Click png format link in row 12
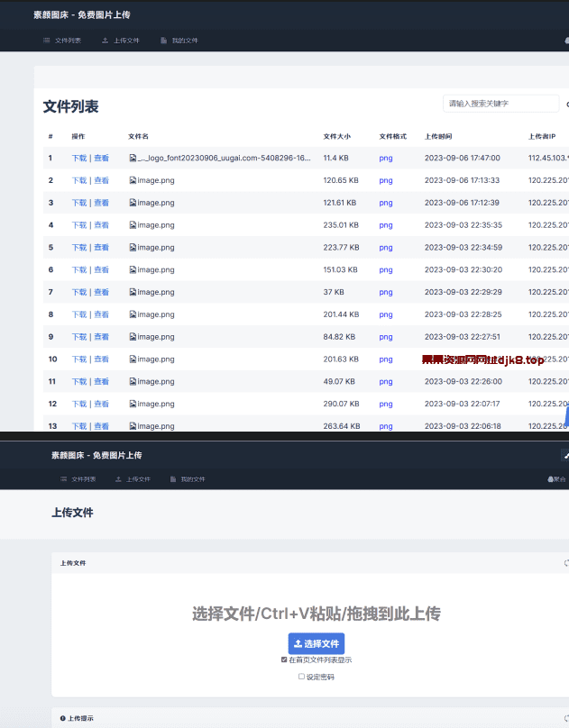The width and height of the screenshot is (569, 728). click(x=386, y=404)
